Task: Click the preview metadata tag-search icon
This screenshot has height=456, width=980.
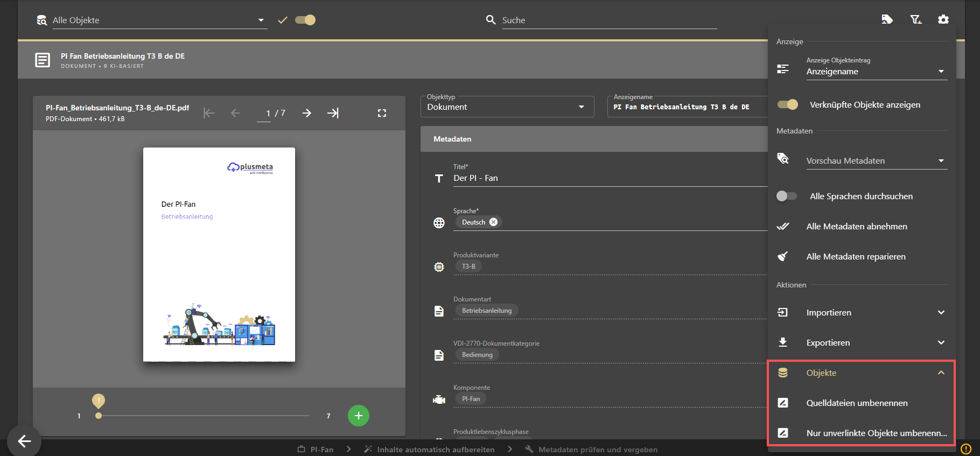Action: (783, 159)
